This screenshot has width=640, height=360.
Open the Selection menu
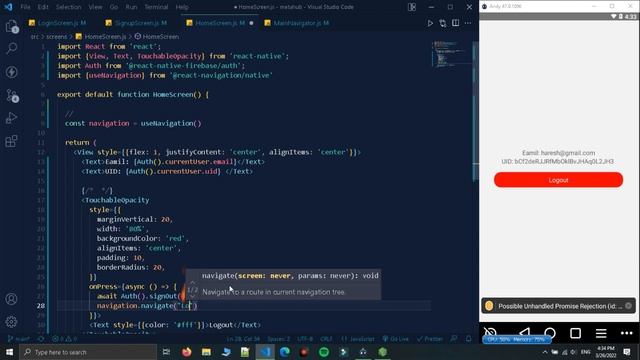click(x=68, y=7)
